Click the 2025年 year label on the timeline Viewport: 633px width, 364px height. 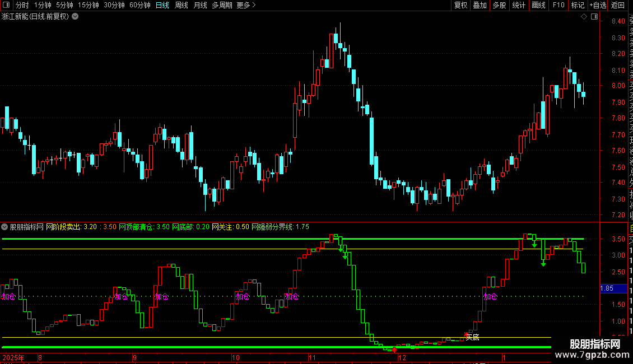13,357
